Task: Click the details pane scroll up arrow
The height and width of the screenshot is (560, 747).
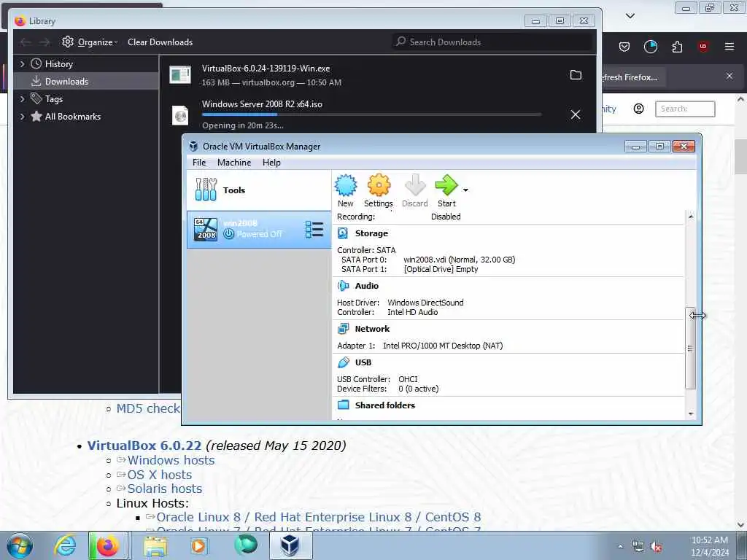Action: (691, 217)
